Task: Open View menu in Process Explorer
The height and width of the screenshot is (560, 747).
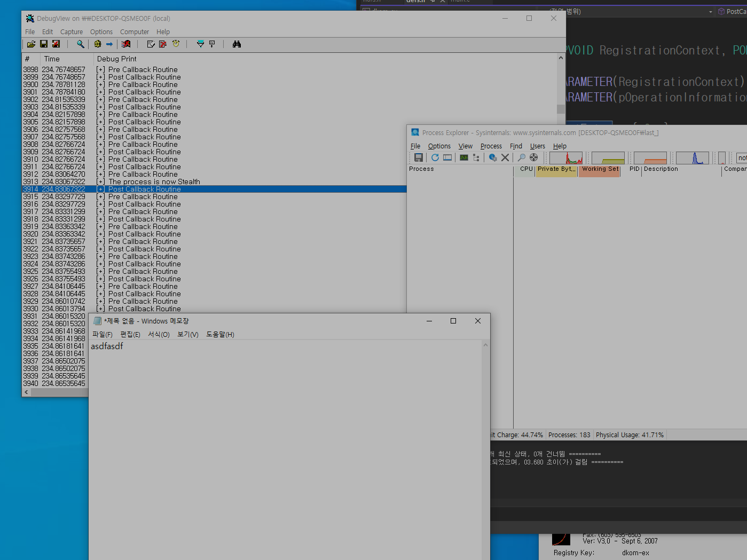Action: coord(466,146)
